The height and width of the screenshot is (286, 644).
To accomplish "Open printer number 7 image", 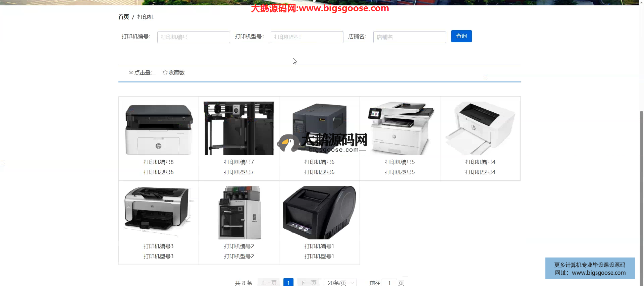I will 239,128.
